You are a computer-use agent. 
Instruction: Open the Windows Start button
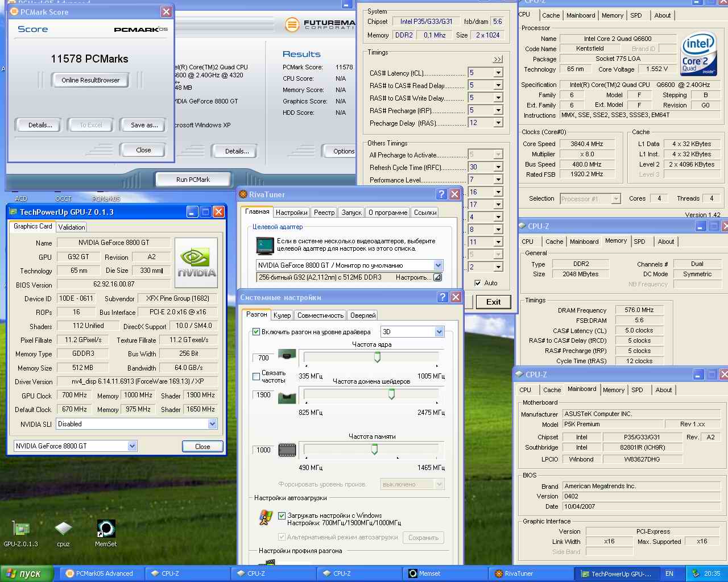coord(27,573)
